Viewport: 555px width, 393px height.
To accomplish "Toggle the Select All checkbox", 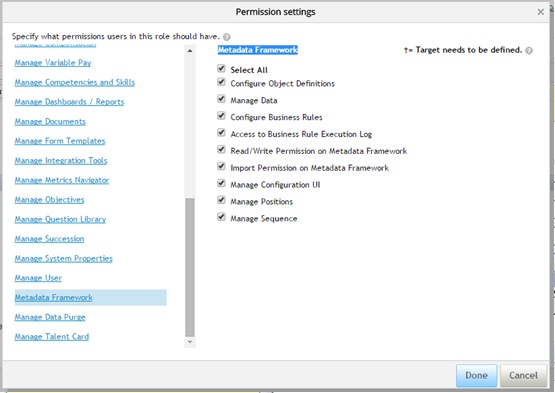I will tap(221, 68).
